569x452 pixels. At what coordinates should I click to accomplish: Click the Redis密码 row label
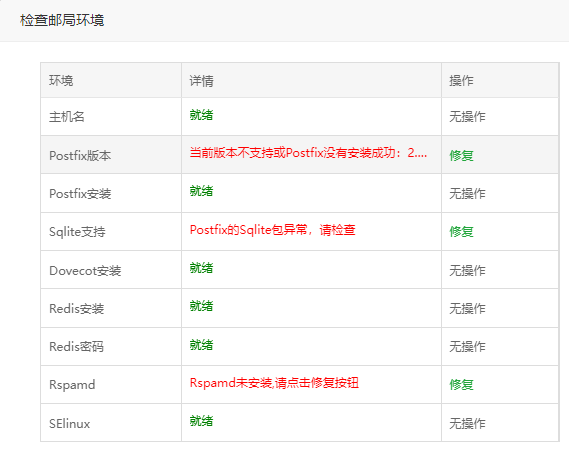pos(76,347)
